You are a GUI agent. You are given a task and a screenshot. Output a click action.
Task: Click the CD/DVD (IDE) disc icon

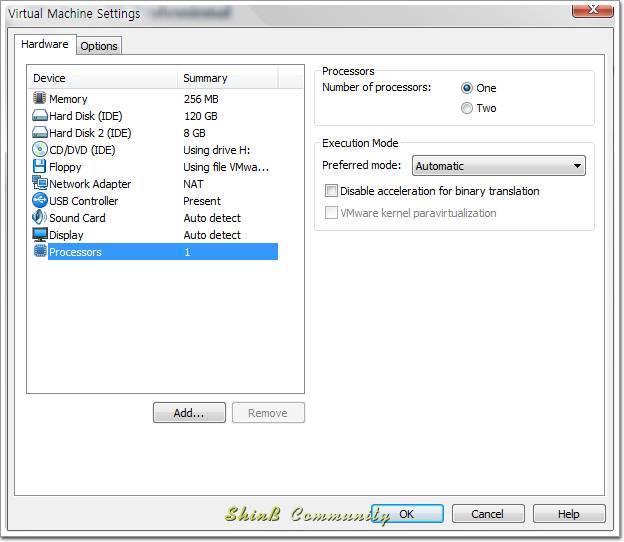[40, 149]
